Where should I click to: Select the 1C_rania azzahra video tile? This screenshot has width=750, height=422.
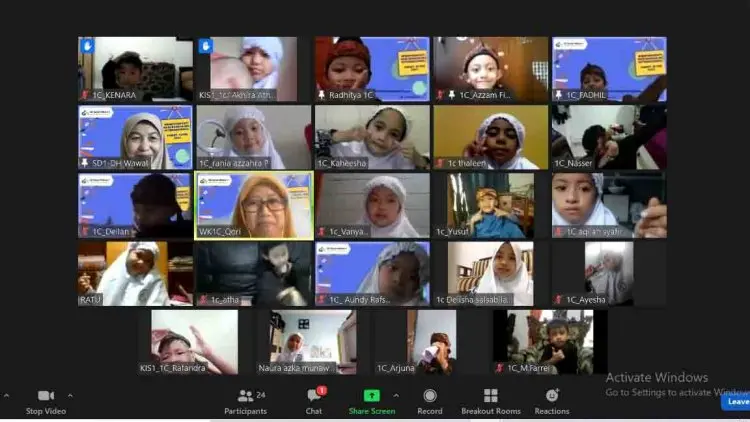(254, 137)
